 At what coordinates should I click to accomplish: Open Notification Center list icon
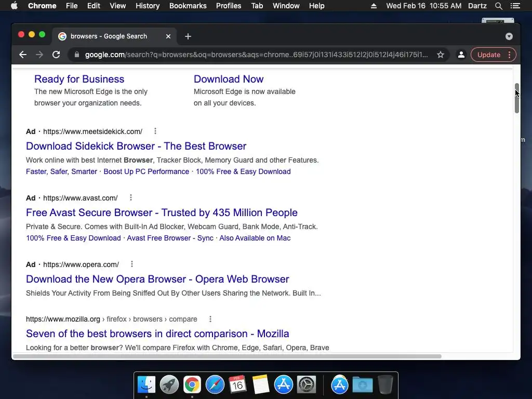515,6
